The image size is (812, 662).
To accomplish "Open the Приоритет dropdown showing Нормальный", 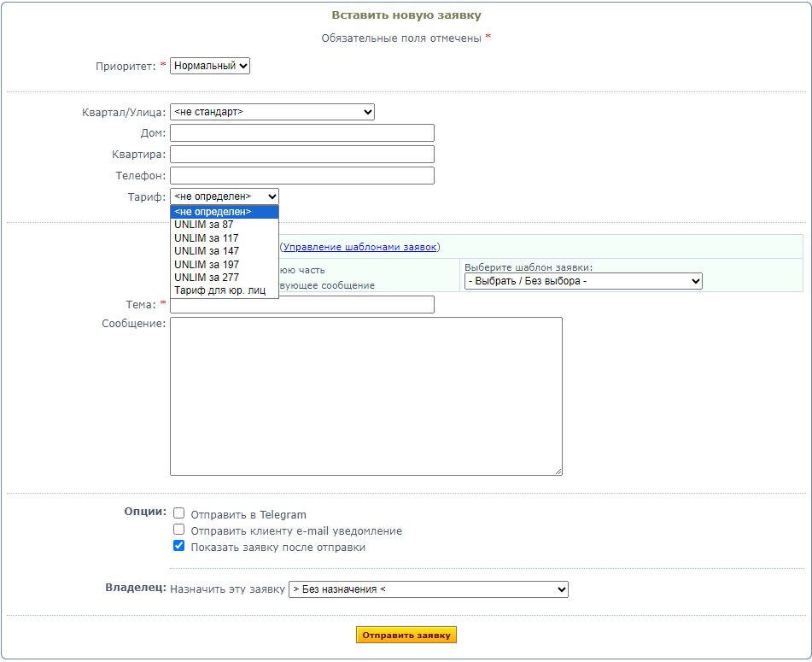I will [210, 66].
